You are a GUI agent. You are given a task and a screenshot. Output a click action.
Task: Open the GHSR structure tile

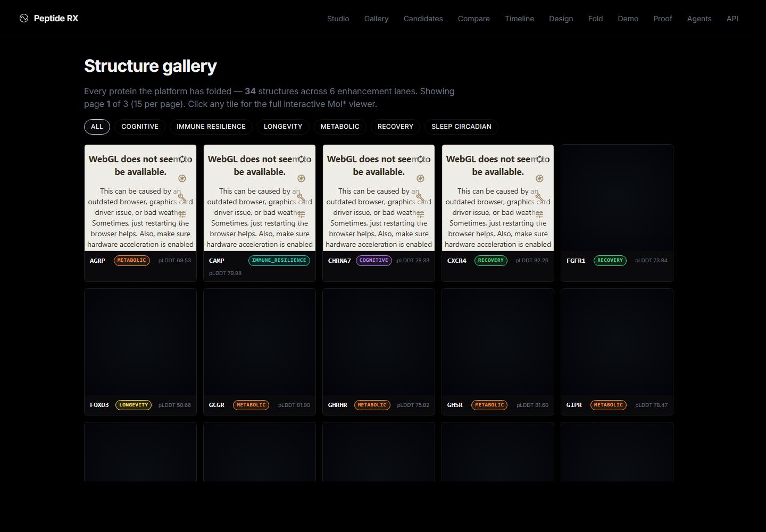[x=498, y=352]
